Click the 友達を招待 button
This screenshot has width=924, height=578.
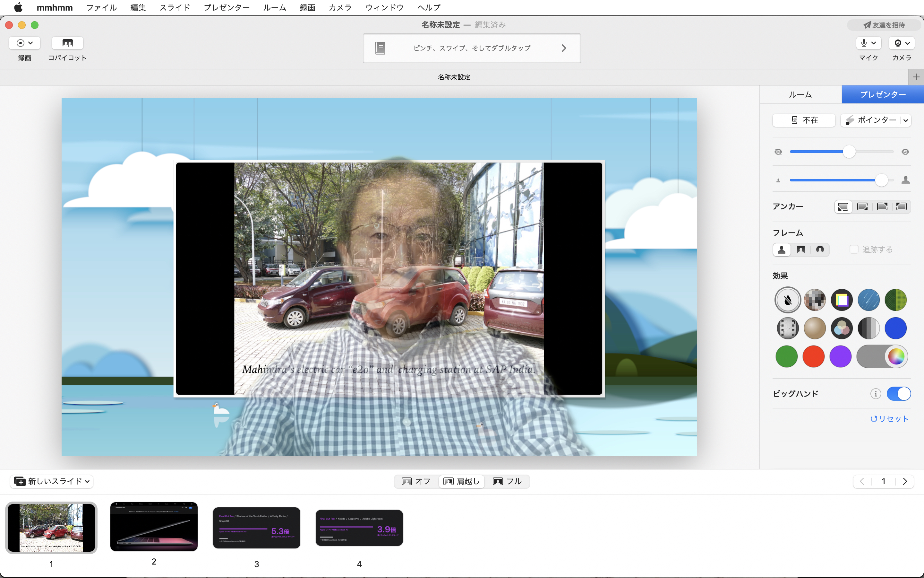[884, 25]
